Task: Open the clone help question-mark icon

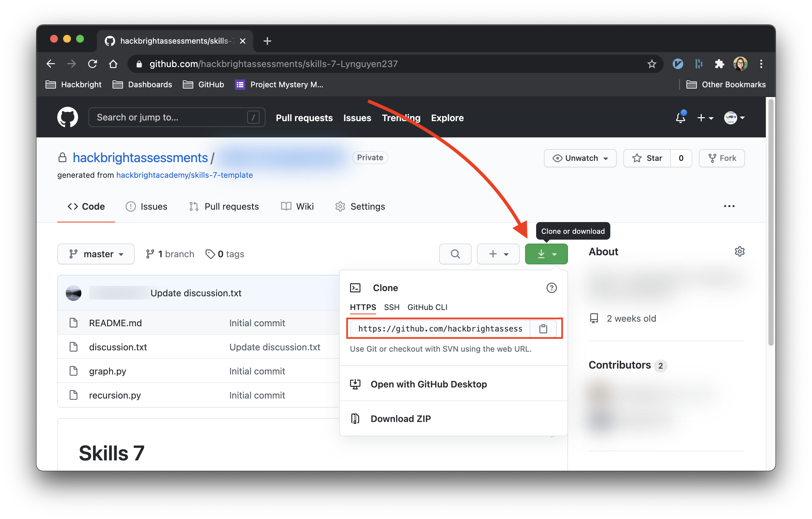Action: [551, 288]
